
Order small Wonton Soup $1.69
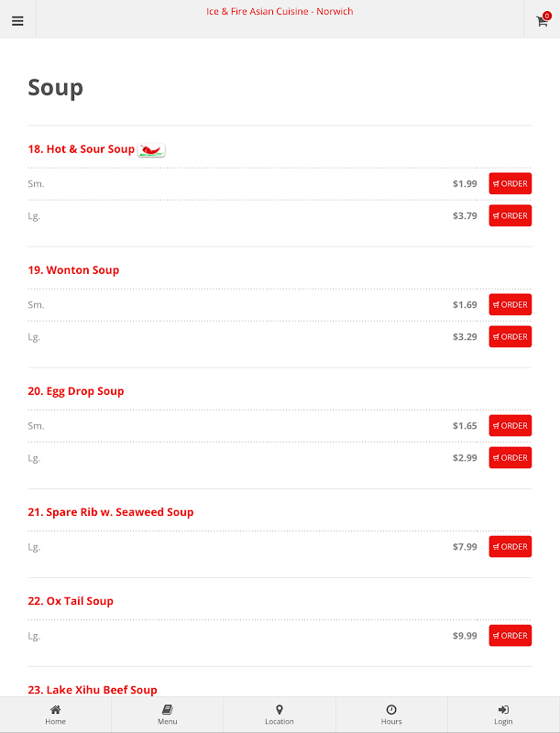click(510, 305)
